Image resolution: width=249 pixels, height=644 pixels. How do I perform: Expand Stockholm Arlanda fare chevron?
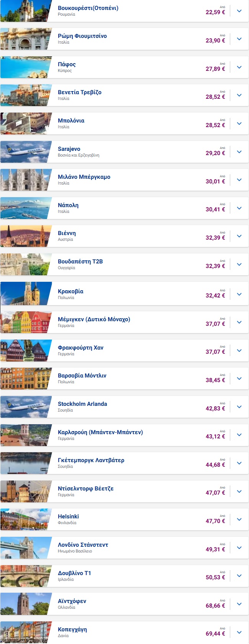pos(239,407)
